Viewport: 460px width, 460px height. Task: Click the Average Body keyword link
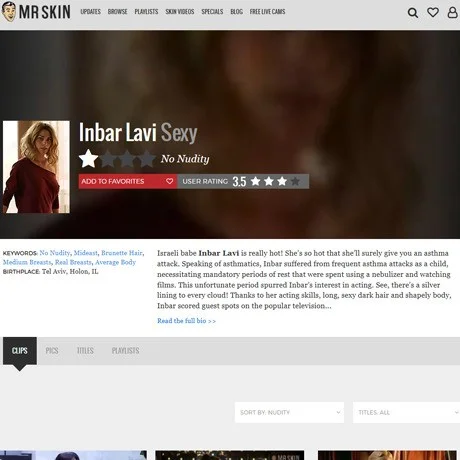[115, 262]
